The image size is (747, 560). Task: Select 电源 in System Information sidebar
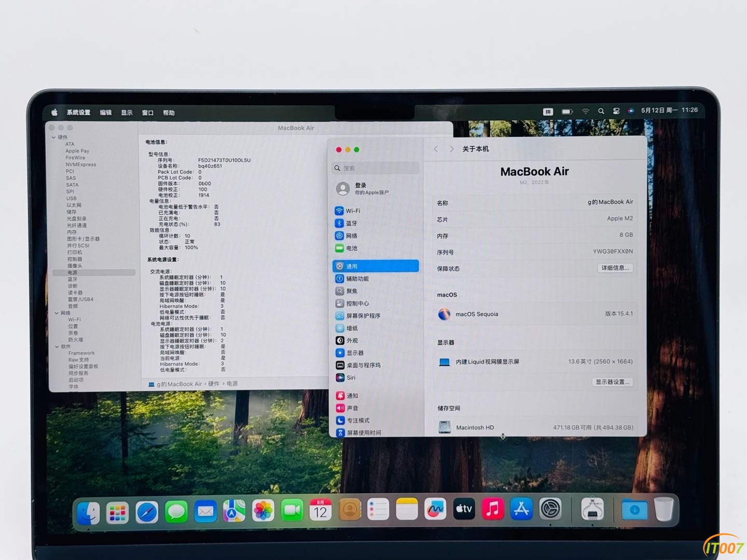(94, 272)
